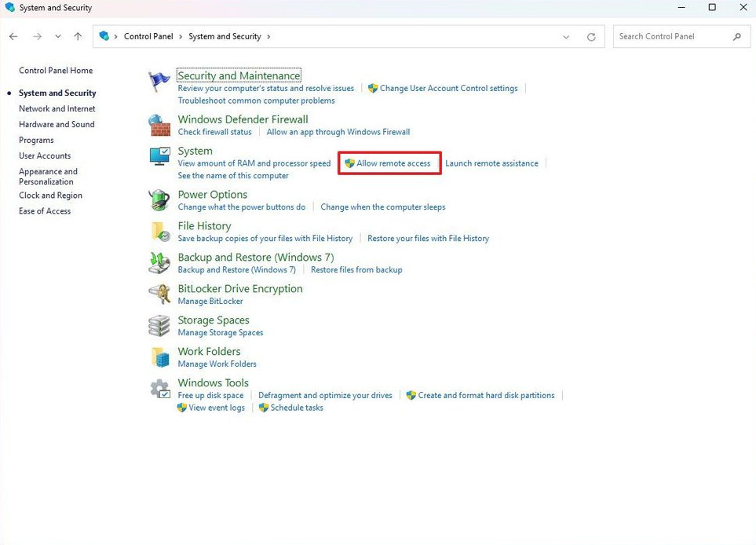Click the Power Options battery icon

pyautogui.click(x=159, y=199)
